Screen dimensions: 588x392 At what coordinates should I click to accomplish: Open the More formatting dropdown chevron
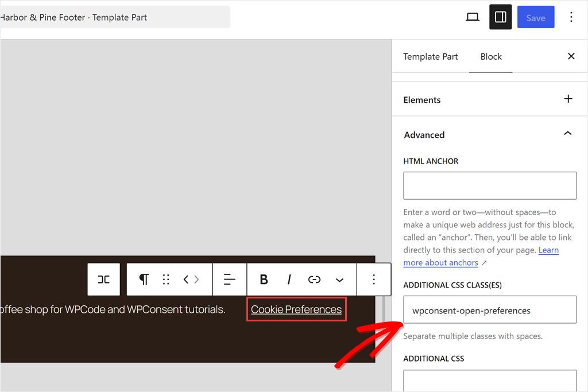(339, 280)
